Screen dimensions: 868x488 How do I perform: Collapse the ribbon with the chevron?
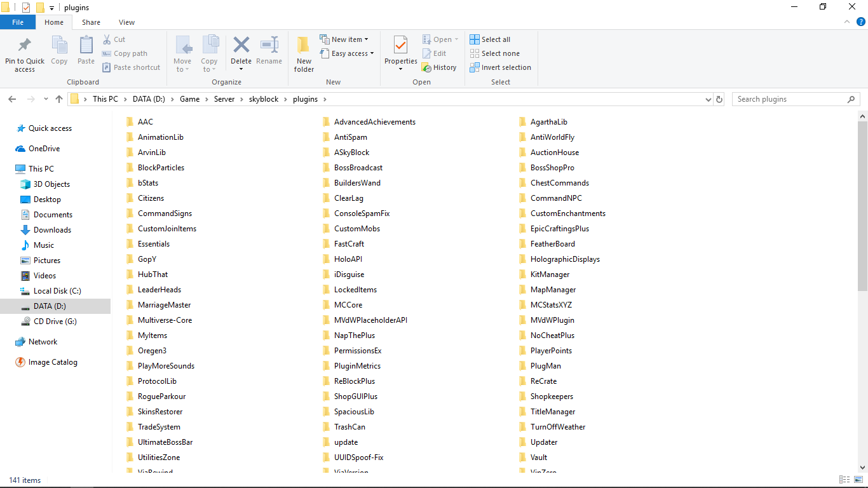(x=847, y=22)
